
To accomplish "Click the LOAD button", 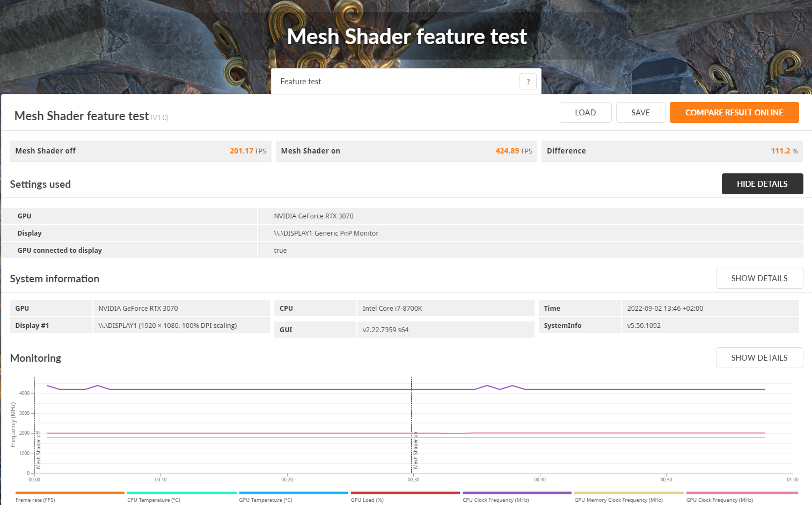I will (586, 113).
